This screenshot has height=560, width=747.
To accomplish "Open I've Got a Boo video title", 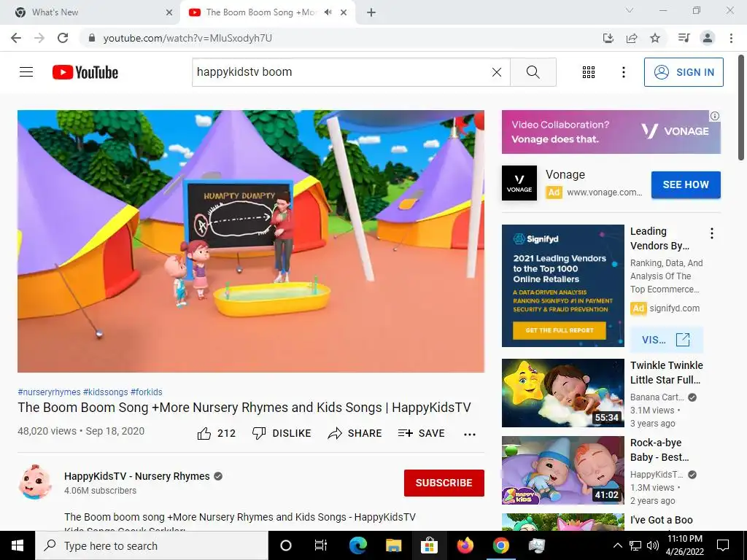I will tap(661, 520).
